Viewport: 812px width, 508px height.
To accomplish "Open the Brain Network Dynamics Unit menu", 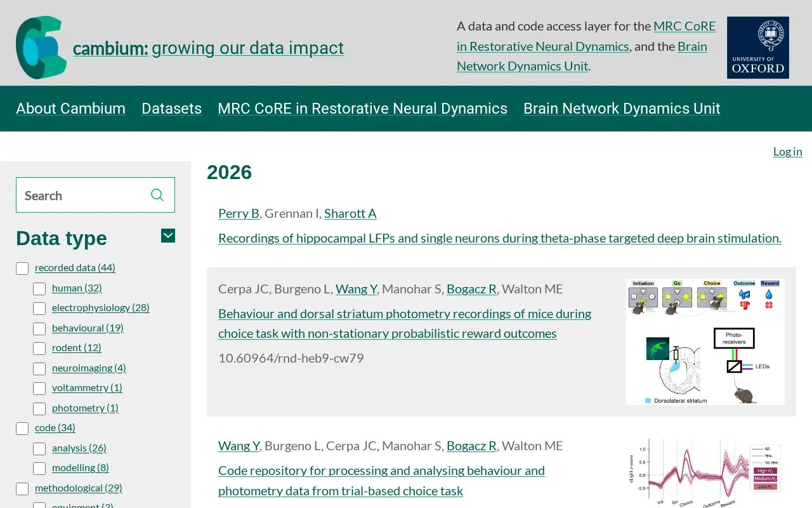I will click(622, 109).
